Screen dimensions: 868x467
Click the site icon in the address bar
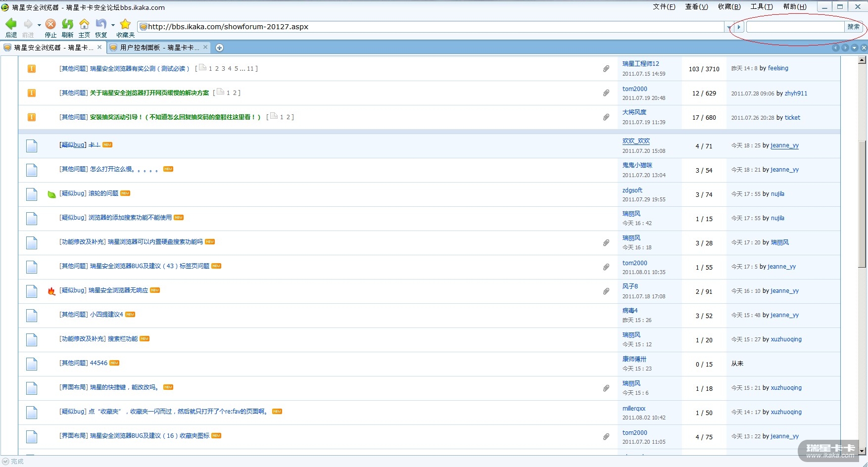click(x=144, y=27)
